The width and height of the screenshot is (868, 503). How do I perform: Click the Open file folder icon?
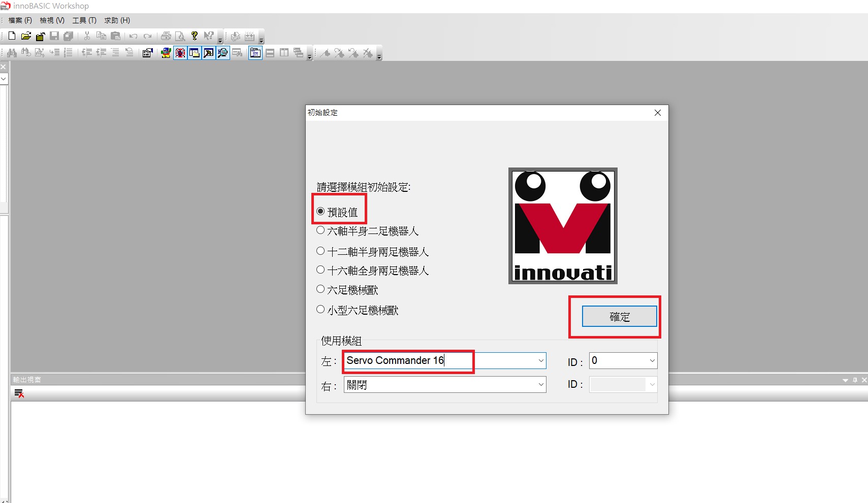[26, 36]
